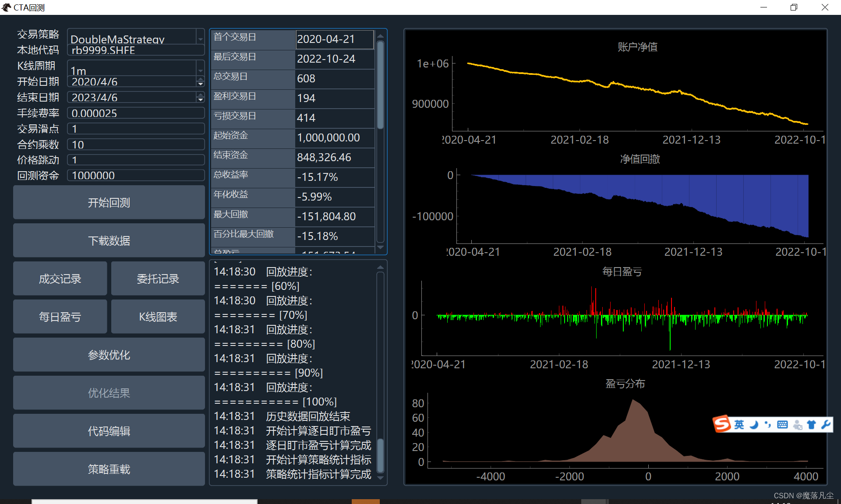Expand the 交易策略 strategy dropdown
The image size is (841, 504).
[x=200, y=39]
